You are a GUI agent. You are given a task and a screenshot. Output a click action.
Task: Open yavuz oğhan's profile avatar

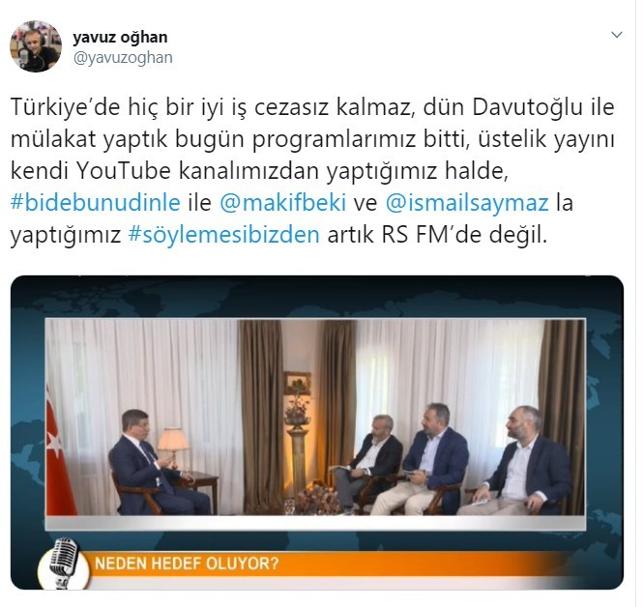36,46
